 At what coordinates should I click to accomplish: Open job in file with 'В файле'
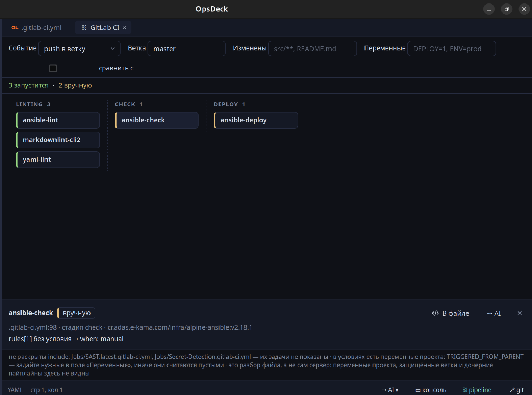coord(451,313)
